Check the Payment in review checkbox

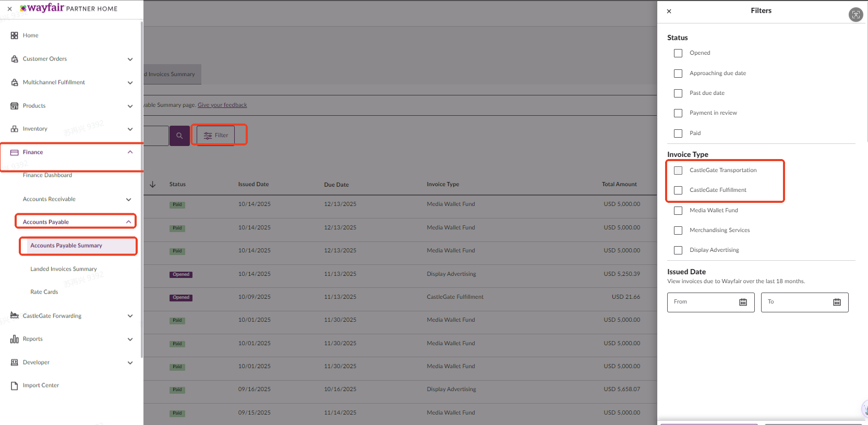678,113
